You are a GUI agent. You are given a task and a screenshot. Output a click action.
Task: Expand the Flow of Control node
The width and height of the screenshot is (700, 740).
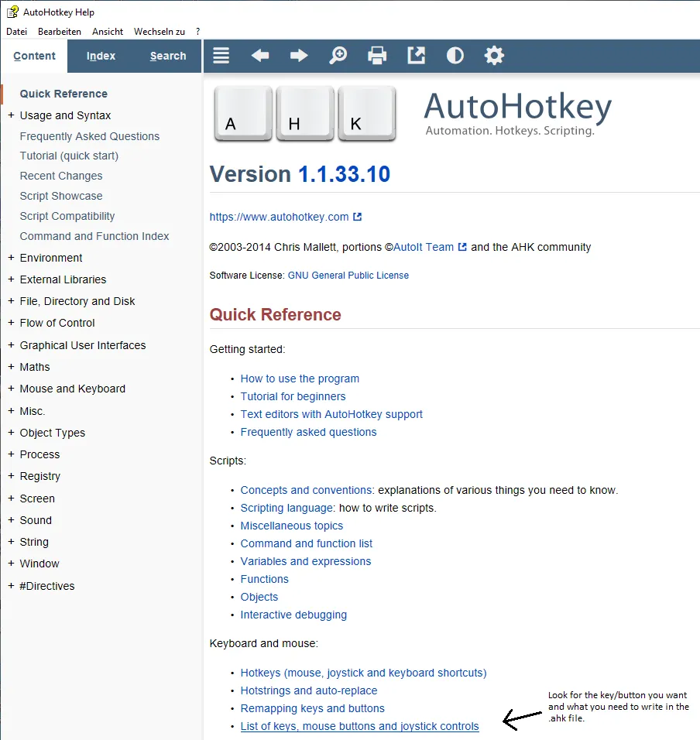pyautogui.click(x=11, y=323)
